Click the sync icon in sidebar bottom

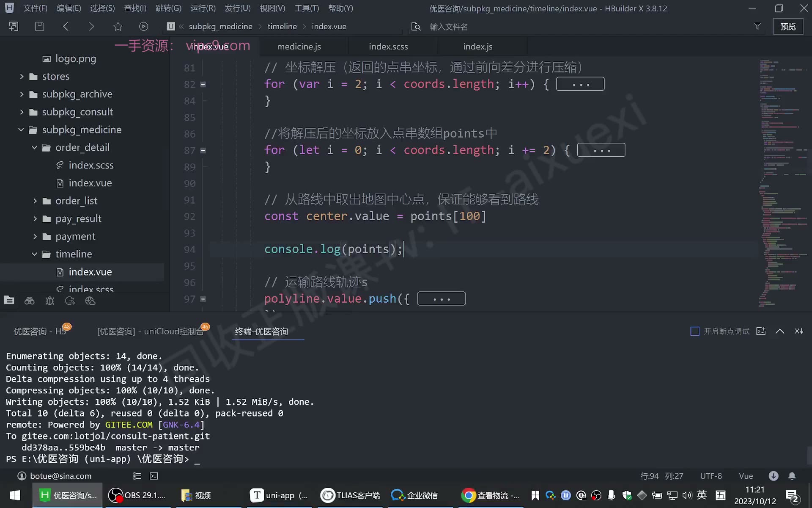pos(70,301)
